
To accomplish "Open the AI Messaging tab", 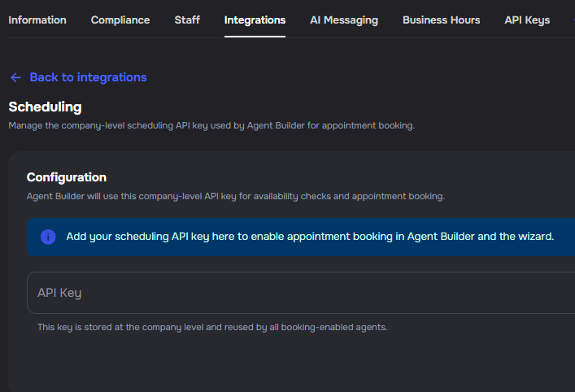I will 344,20.
